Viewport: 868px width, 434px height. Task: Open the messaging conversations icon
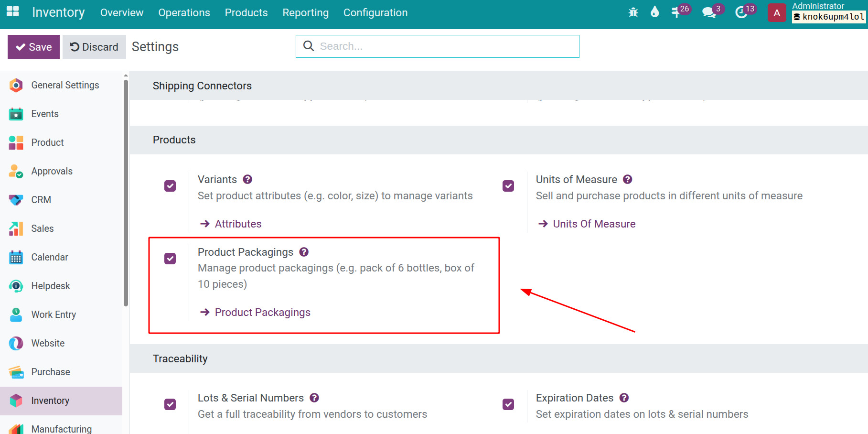point(708,13)
